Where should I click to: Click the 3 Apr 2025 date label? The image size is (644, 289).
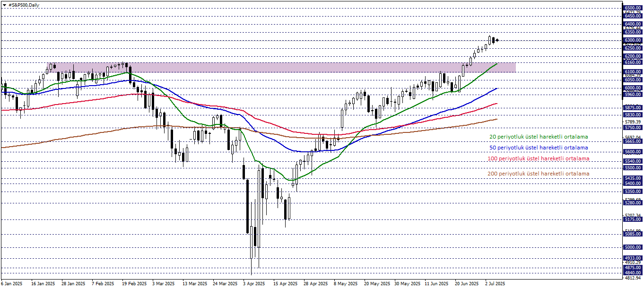pyautogui.click(x=254, y=284)
